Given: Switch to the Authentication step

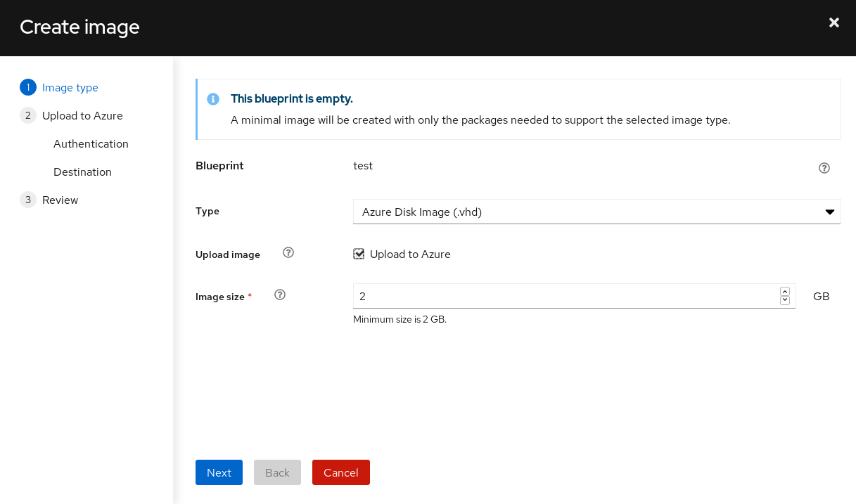Looking at the screenshot, I should pyautogui.click(x=91, y=144).
